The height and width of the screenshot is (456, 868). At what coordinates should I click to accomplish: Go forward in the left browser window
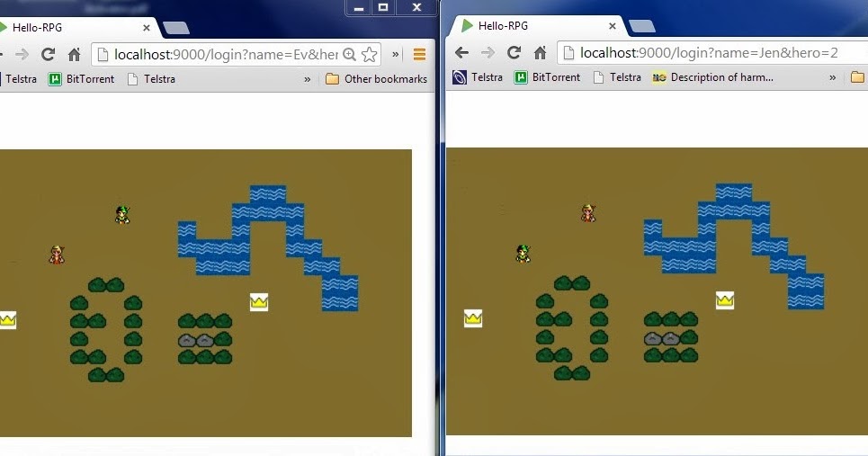coord(22,54)
